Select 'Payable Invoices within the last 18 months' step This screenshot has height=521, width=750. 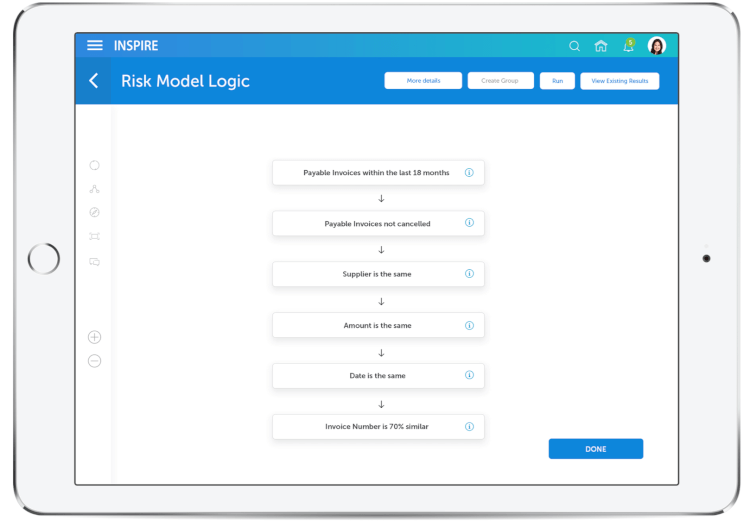coord(378,173)
